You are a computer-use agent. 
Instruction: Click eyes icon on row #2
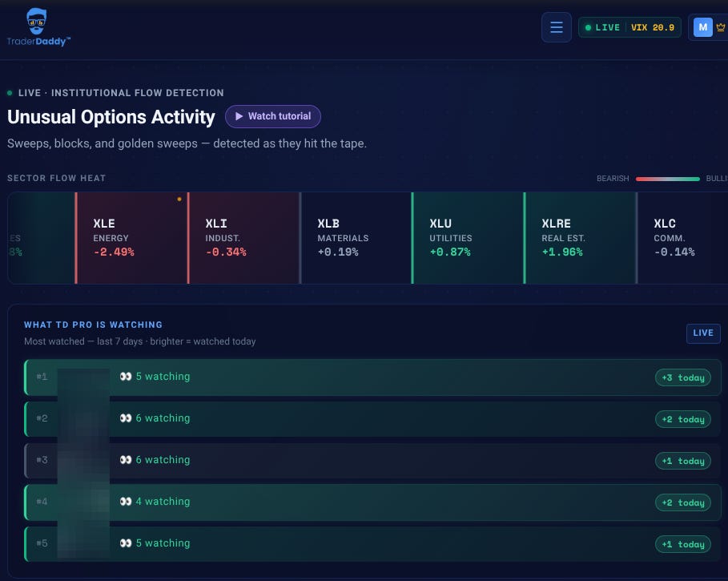click(126, 418)
